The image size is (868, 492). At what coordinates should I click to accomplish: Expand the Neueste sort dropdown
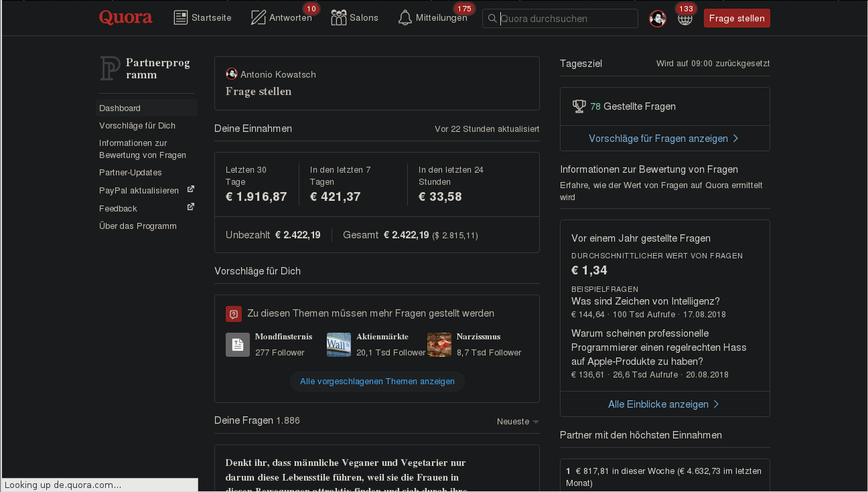click(518, 421)
